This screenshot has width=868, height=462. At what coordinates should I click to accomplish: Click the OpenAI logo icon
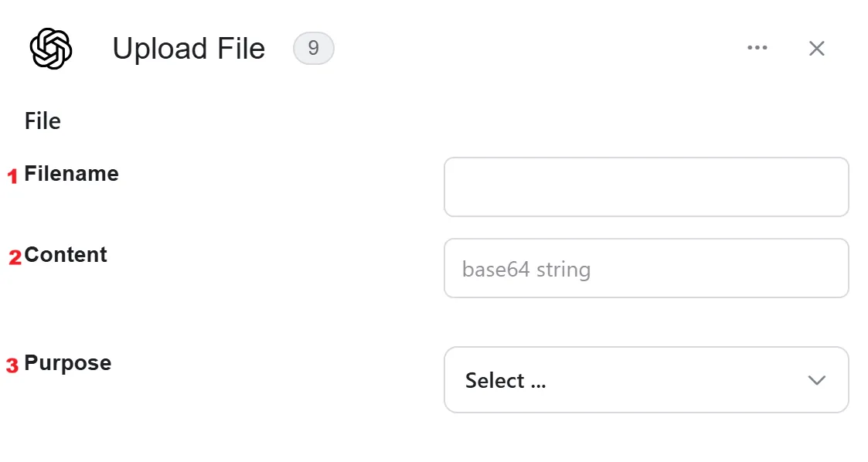pos(51,49)
